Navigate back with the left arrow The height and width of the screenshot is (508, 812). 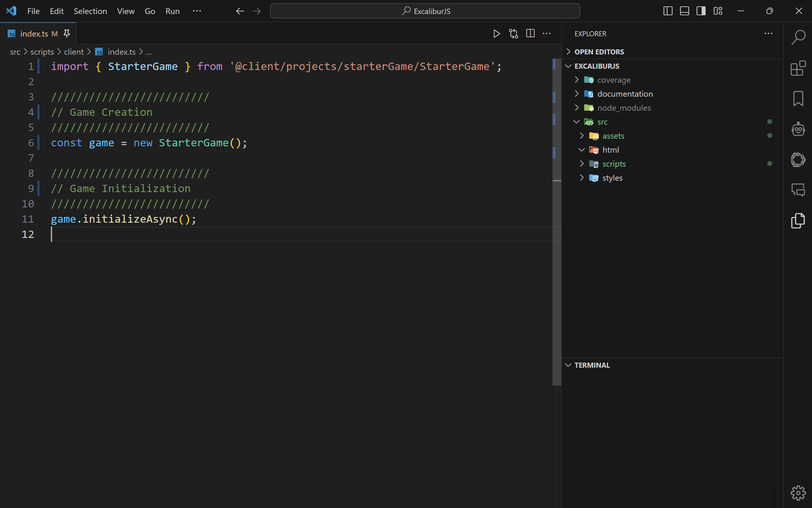pyautogui.click(x=240, y=11)
